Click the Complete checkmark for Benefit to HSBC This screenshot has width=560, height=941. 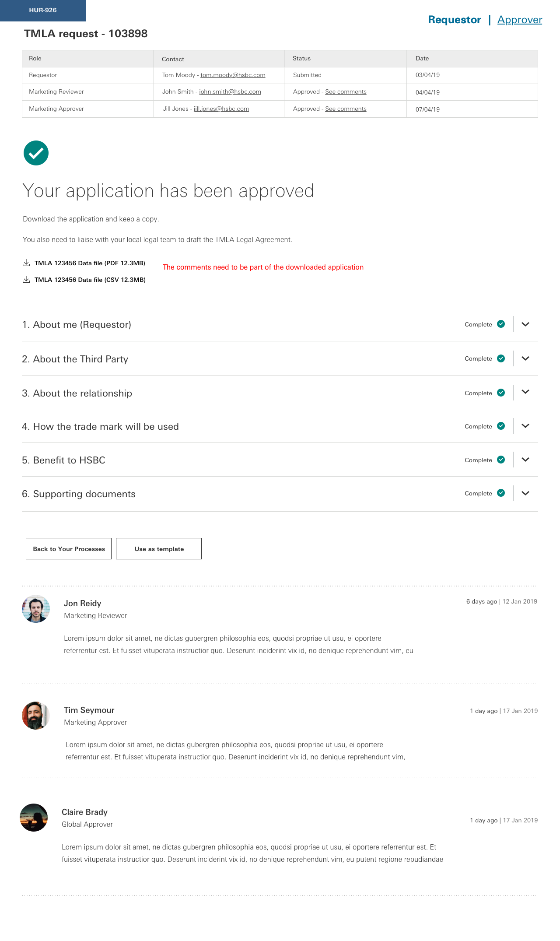501,460
